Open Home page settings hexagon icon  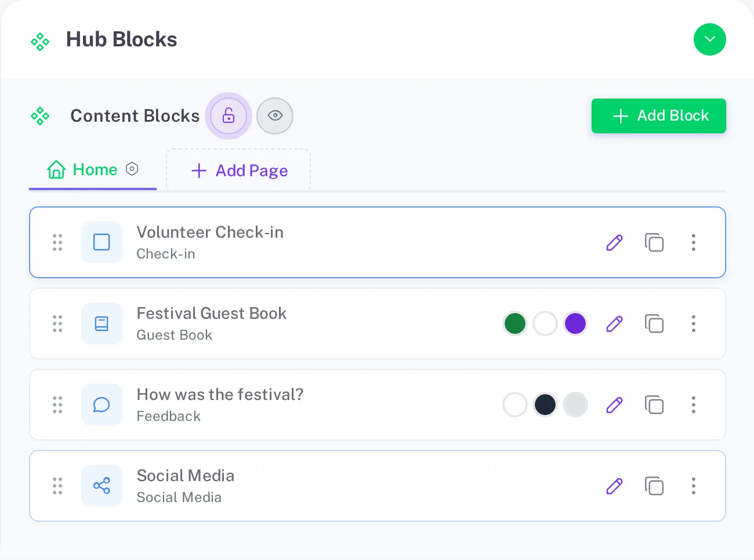[132, 169]
